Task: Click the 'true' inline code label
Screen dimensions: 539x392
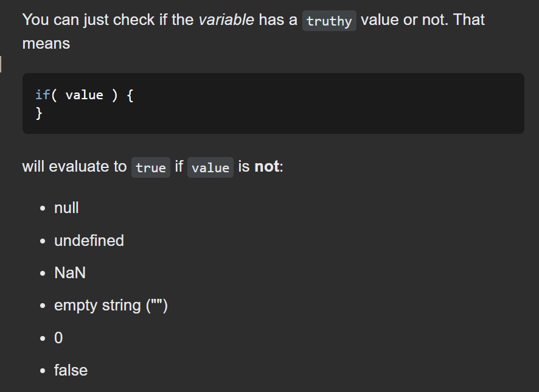Action: tap(150, 167)
